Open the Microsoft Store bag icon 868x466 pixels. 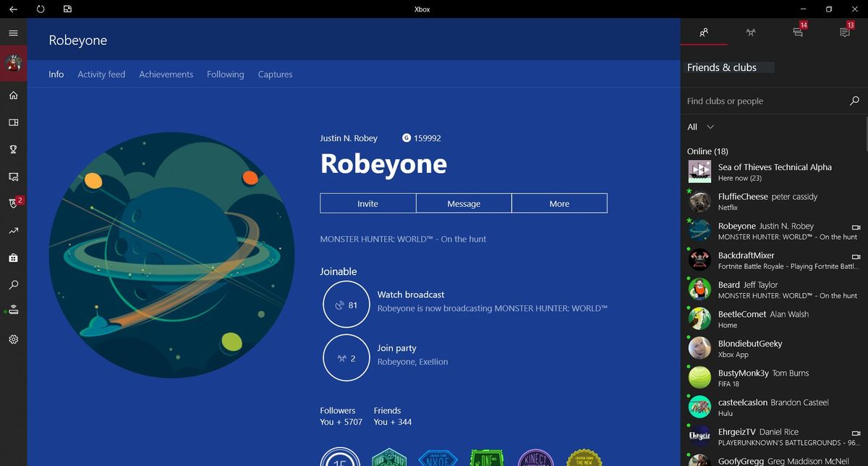click(x=13, y=258)
